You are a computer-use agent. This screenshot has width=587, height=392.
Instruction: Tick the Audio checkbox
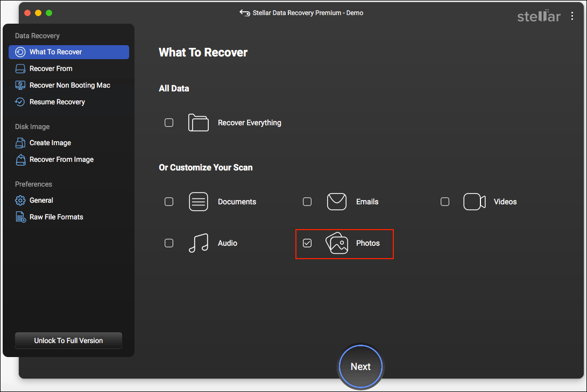[169, 243]
